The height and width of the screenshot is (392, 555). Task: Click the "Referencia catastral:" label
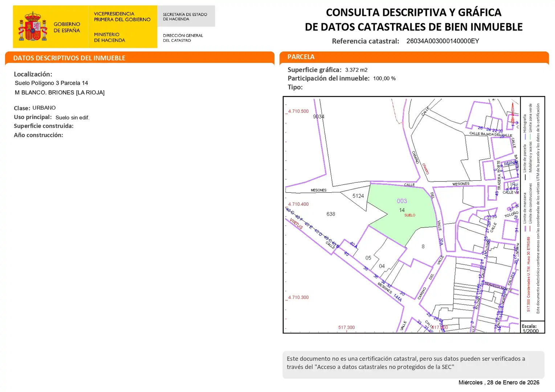click(366, 41)
